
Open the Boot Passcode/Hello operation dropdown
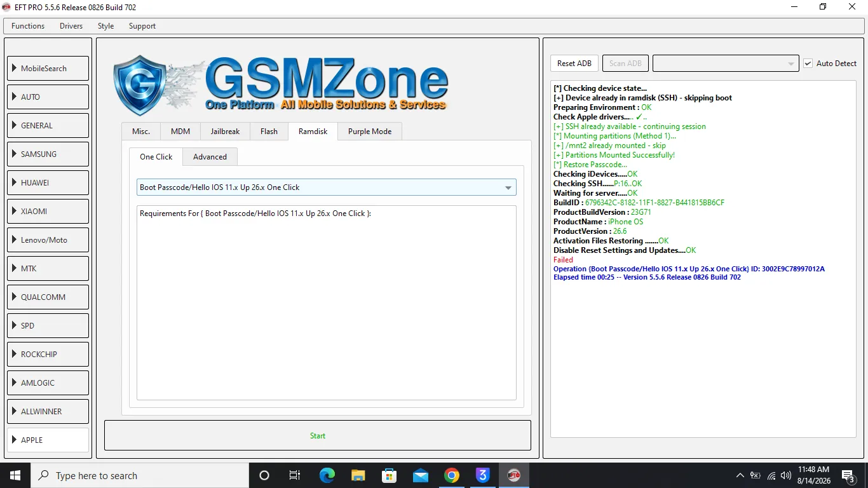coord(327,187)
